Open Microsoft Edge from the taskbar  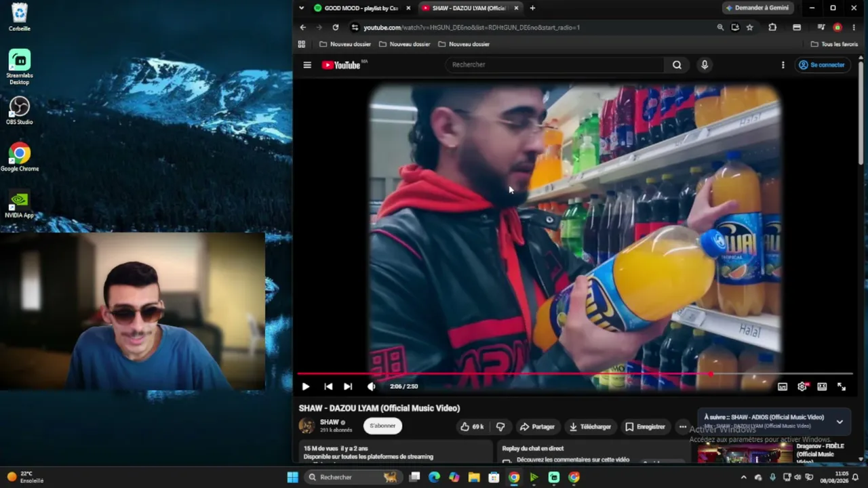[x=434, y=477]
